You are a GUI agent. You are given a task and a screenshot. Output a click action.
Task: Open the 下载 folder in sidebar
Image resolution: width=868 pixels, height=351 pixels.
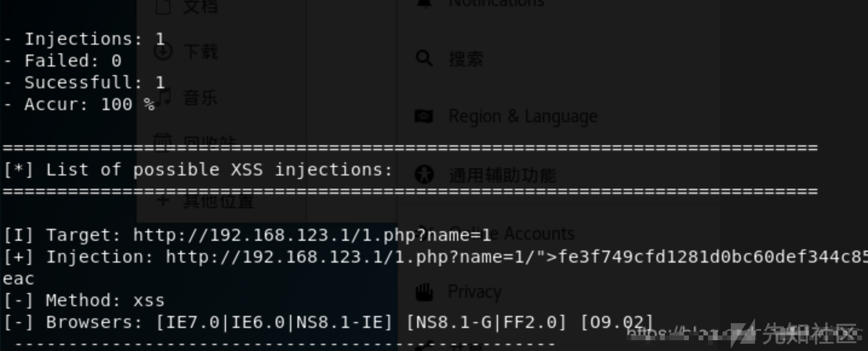click(200, 51)
